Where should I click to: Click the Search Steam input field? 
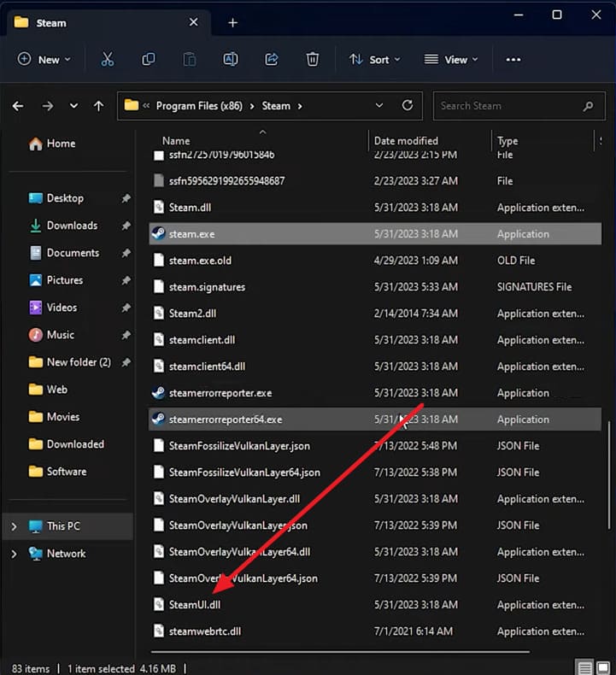[x=519, y=106]
